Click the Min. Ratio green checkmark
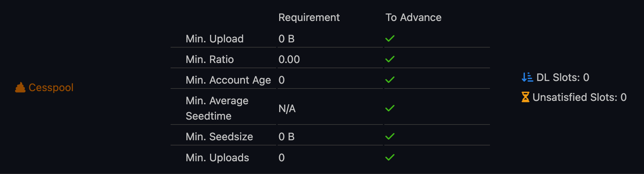The width and height of the screenshot is (644, 174). point(390,59)
